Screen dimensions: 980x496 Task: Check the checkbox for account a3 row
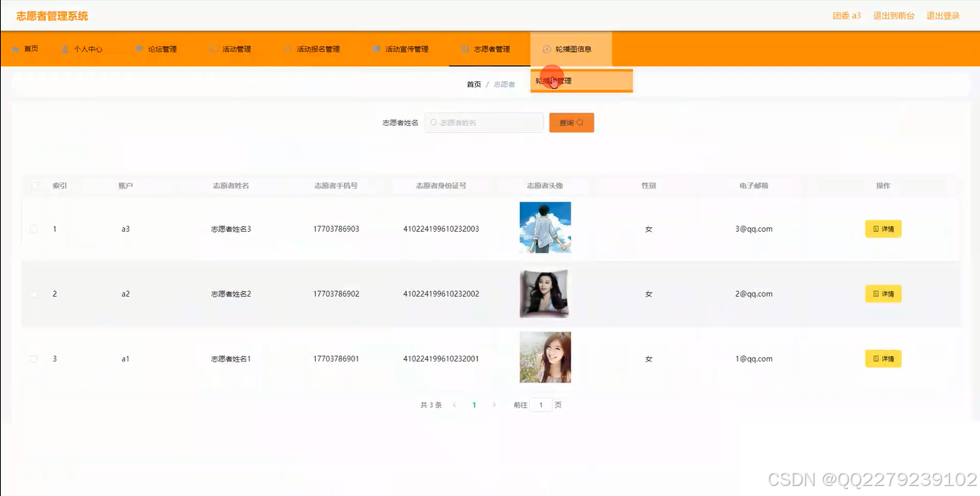click(32, 229)
